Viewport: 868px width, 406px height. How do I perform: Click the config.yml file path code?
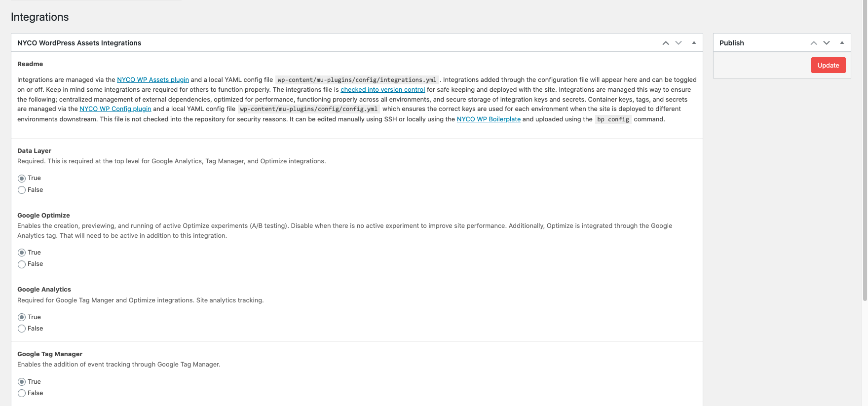[x=308, y=109]
